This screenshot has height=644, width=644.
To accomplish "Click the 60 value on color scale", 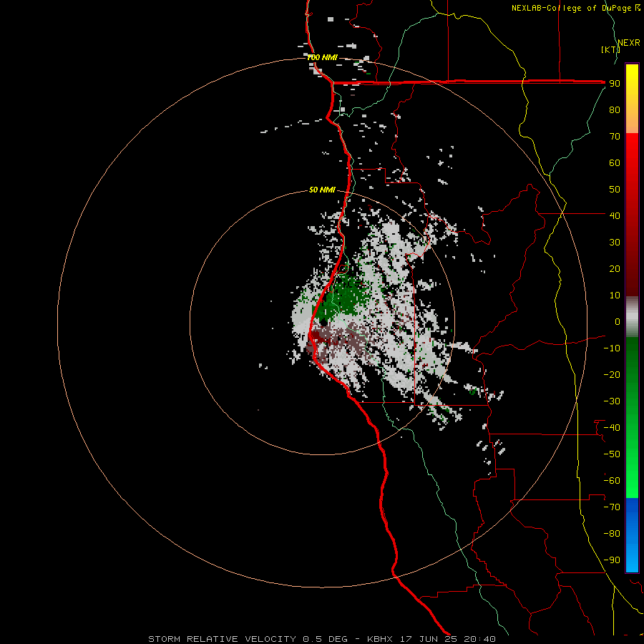I will (615, 162).
